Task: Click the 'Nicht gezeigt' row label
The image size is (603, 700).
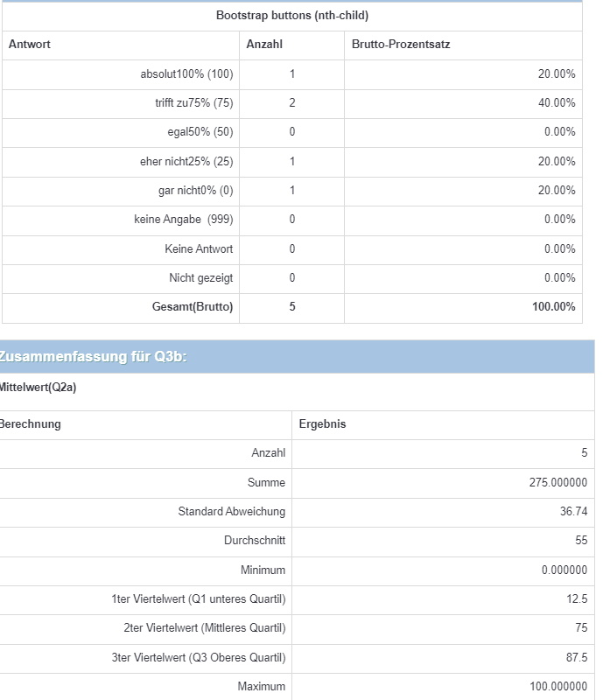Action: pos(200,278)
